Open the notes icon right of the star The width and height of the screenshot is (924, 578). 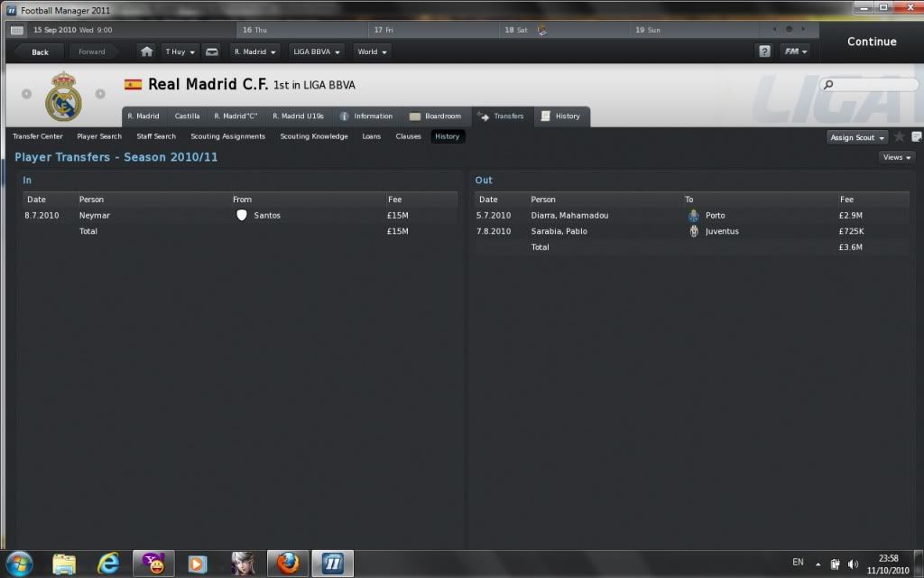(x=917, y=137)
